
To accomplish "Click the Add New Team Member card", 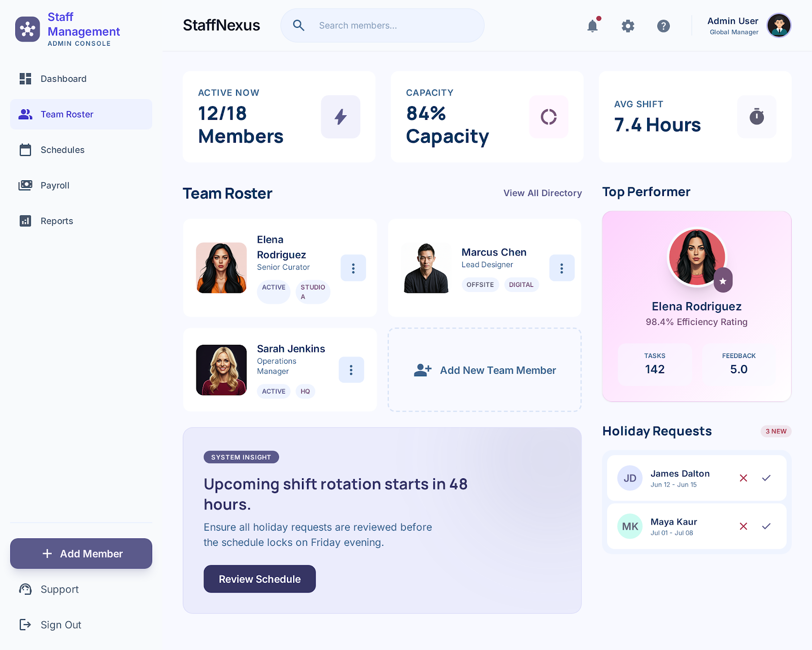I will click(x=485, y=370).
